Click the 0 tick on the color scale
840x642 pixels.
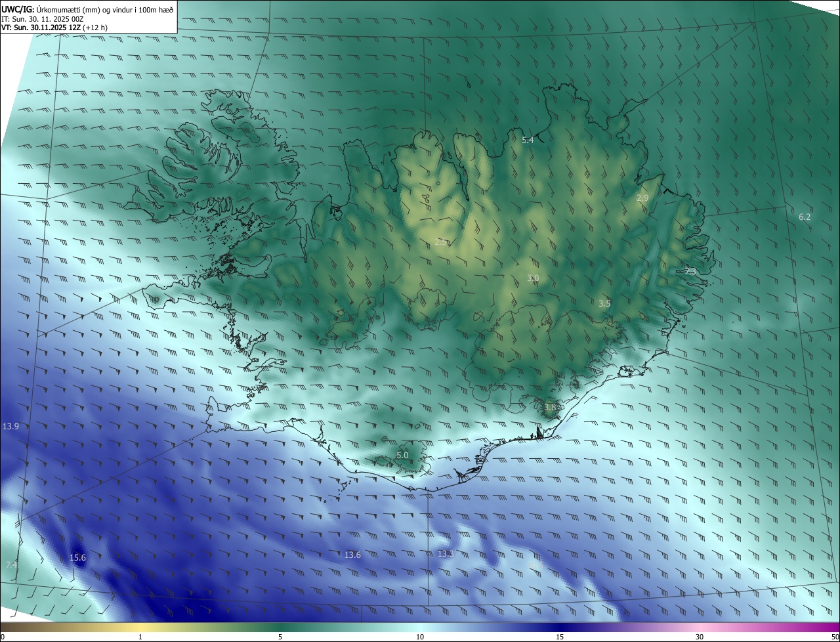click(x=3, y=637)
